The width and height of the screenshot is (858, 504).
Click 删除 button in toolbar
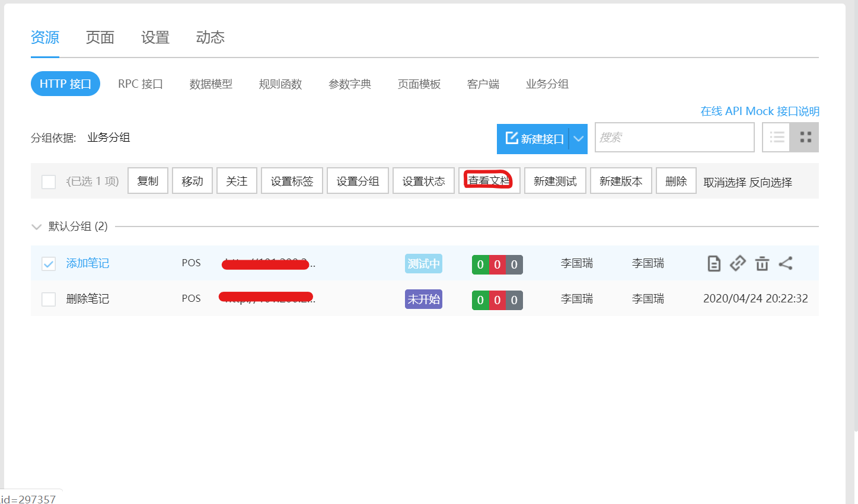[677, 181]
